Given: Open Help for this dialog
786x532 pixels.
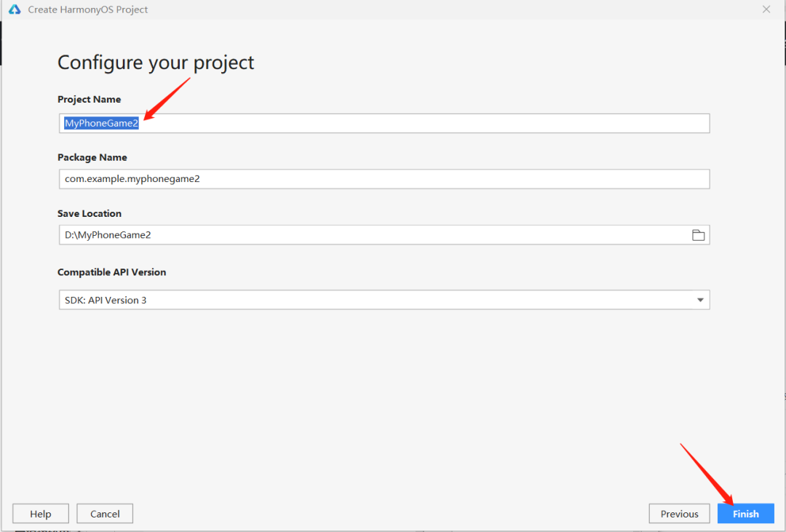Looking at the screenshot, I should click(x=41, y=514).
